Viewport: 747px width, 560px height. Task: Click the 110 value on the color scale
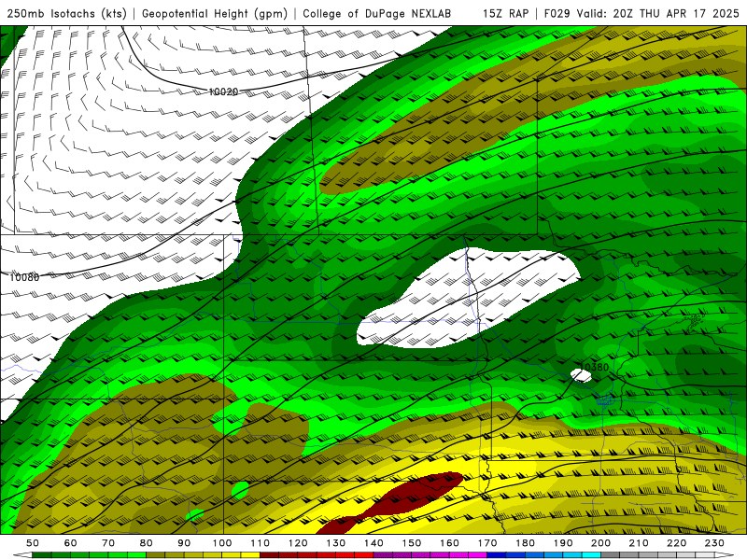click(261, 543)
